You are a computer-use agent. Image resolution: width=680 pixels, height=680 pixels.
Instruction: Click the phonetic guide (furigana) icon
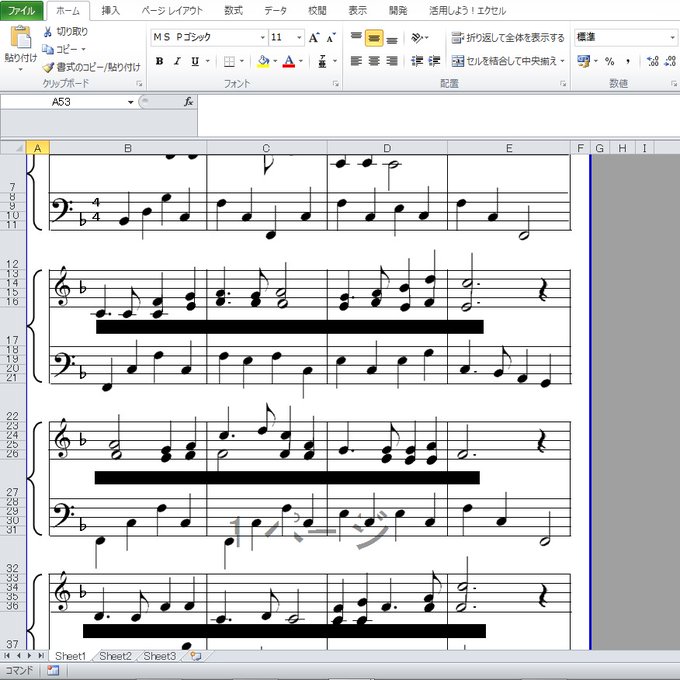click(x=322, y=62)
